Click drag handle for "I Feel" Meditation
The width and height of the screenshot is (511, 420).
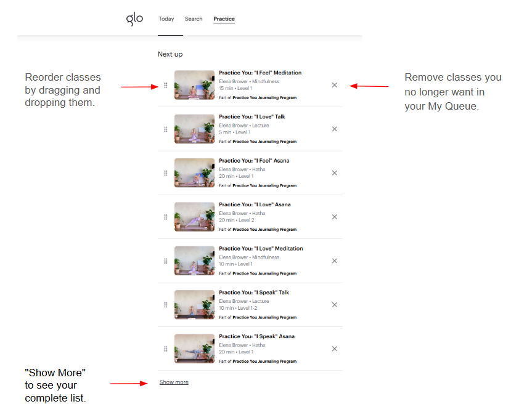click(x=166, y=86)
